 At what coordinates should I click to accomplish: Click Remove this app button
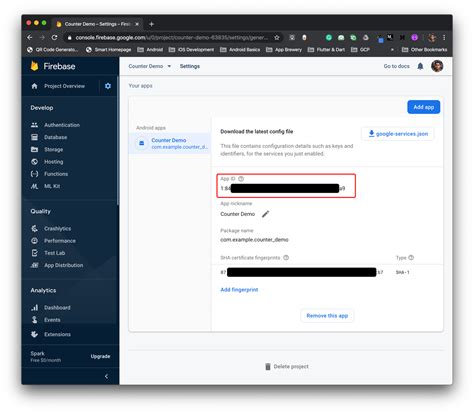coord(327,316)
